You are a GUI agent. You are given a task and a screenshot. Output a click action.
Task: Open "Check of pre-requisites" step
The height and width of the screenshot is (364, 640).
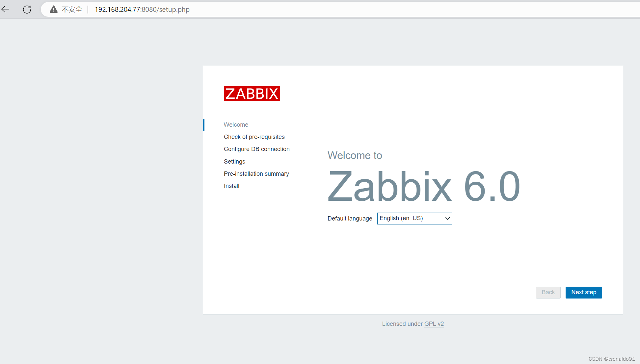point(254,137)
